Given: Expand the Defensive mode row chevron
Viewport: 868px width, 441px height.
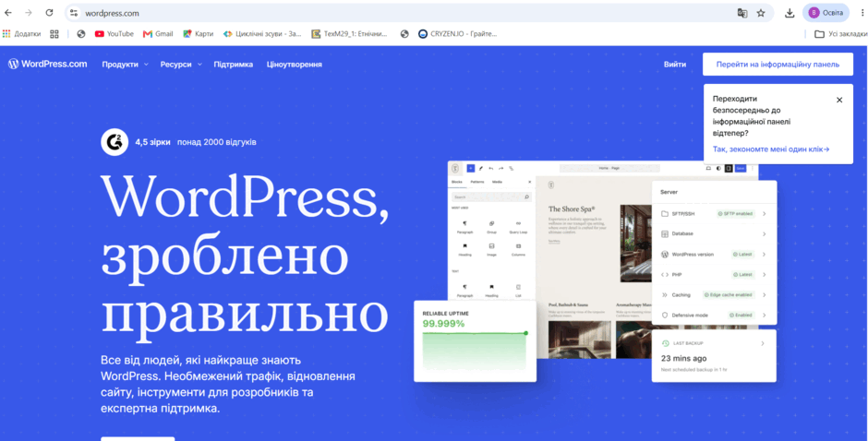Looking at the screenshot, I should (x=764, y=315).
